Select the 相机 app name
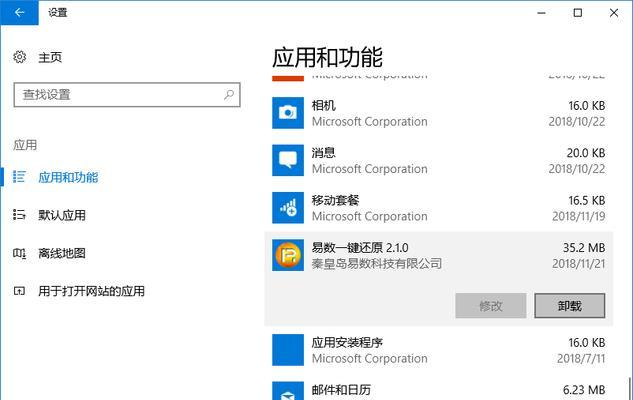Screen dimensions: 633x400 click(x=323, y=106)
